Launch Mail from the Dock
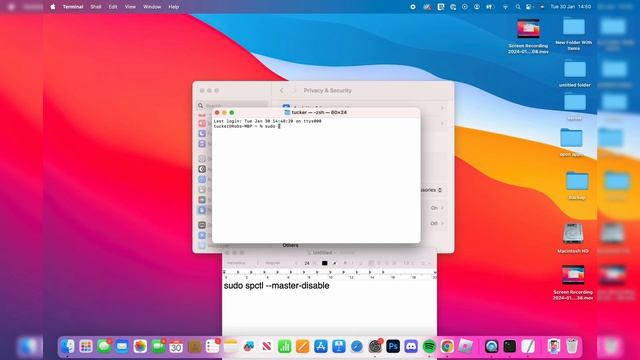640x360 pixels. pyautogui.click(x=122, y=347)
